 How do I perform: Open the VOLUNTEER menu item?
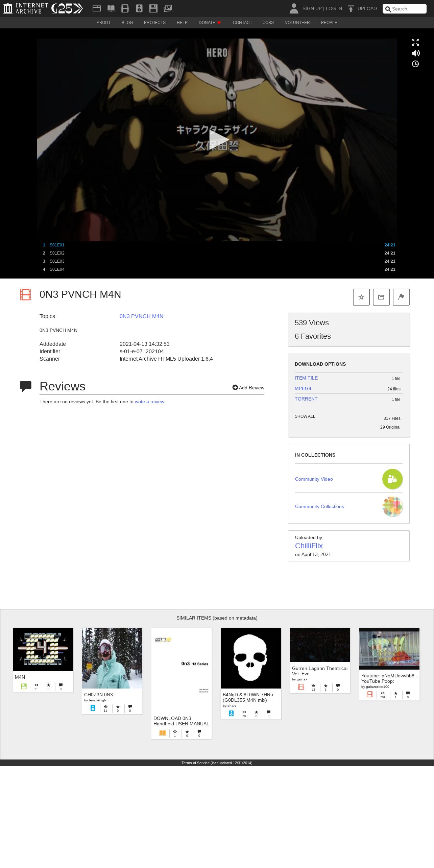(297, 23)
